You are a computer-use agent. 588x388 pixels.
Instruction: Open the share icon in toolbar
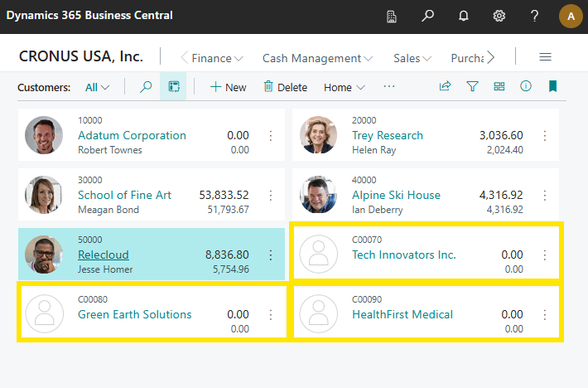tap(446, 86)
